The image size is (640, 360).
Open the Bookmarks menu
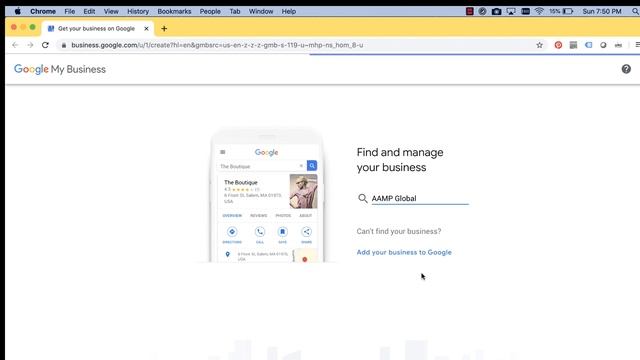pyautogui.click(x=174, y=11)
